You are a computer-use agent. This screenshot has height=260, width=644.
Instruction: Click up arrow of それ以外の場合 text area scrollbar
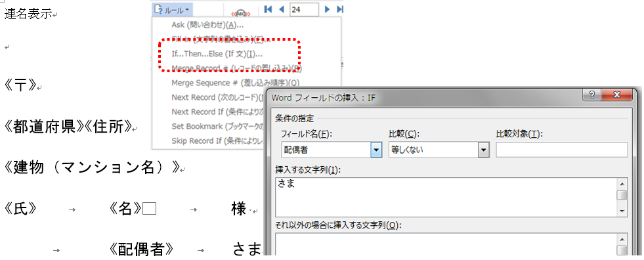(x=622, y=239)
